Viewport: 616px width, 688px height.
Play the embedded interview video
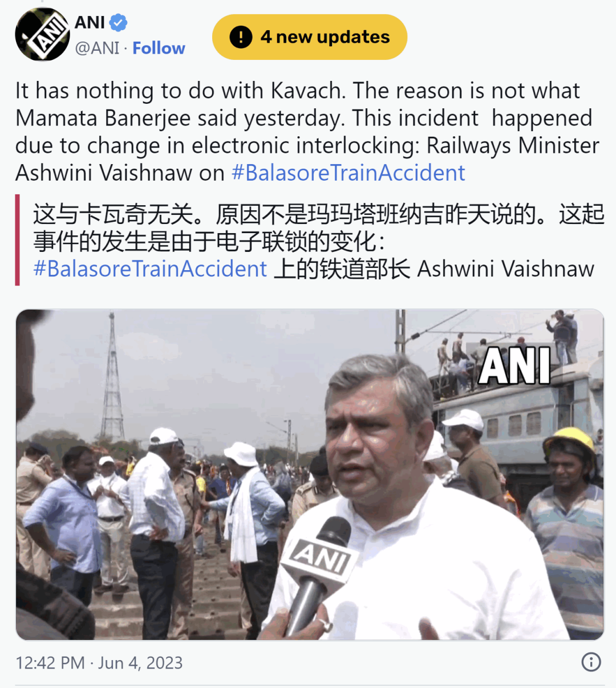[x=310, y=474]
